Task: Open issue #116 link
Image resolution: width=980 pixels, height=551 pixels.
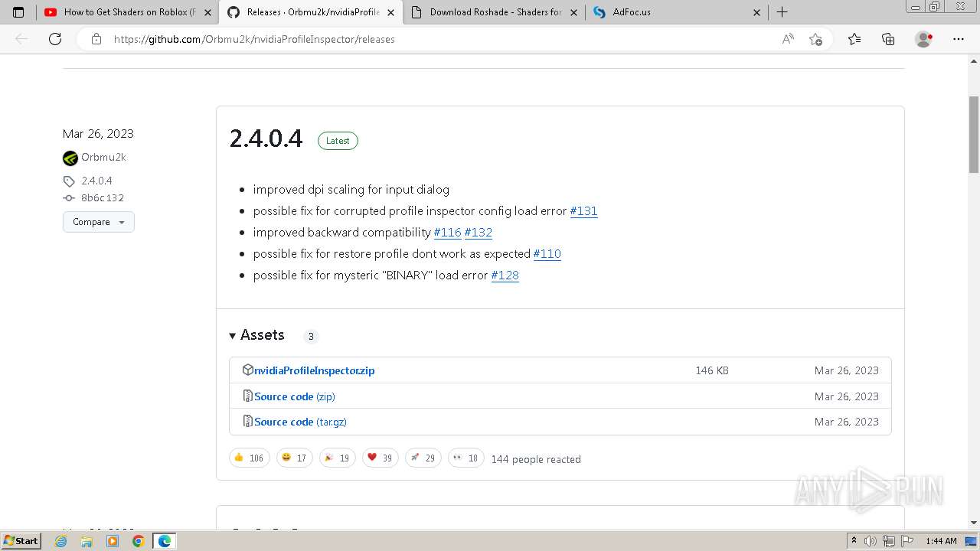Action: 447,232
